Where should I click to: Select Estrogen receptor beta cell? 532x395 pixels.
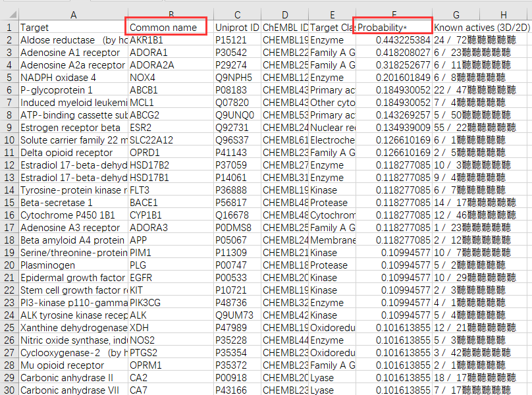tap(73, 128)
